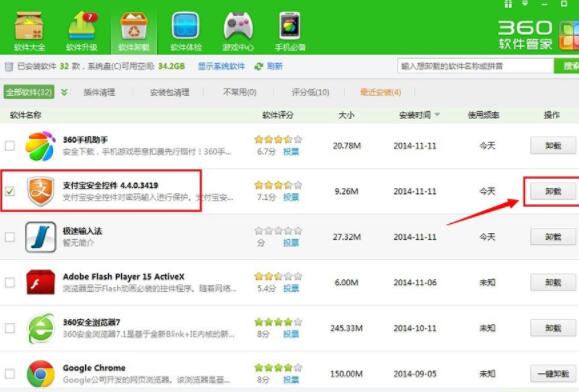
Task: Click the 极速输入法 blue J icon
Action: coord(41,237)
